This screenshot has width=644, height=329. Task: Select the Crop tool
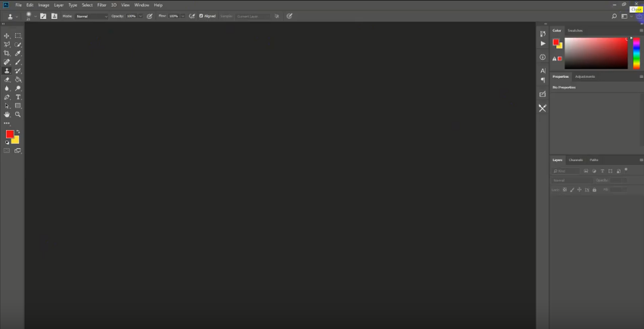point(7,54)
